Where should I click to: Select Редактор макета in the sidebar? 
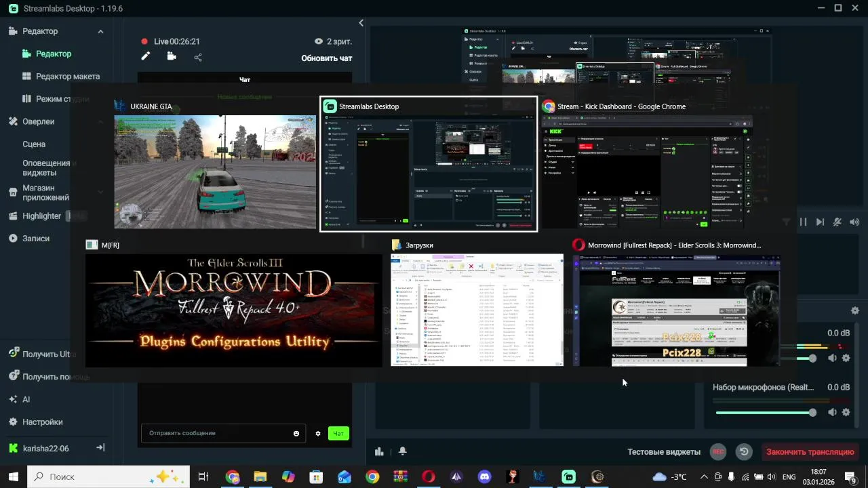[x=68, y=77]
